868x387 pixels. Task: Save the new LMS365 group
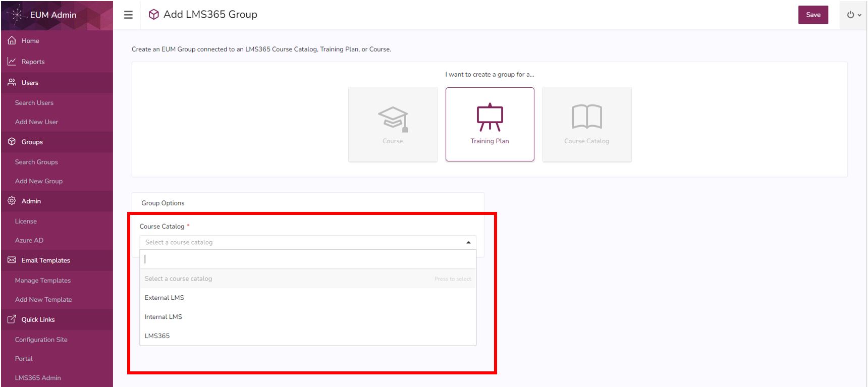click(813, 15)
